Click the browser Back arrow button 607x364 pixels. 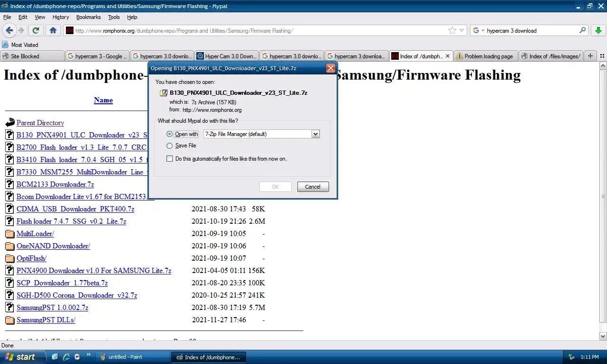pyautogui.click(x=9, y=30)
